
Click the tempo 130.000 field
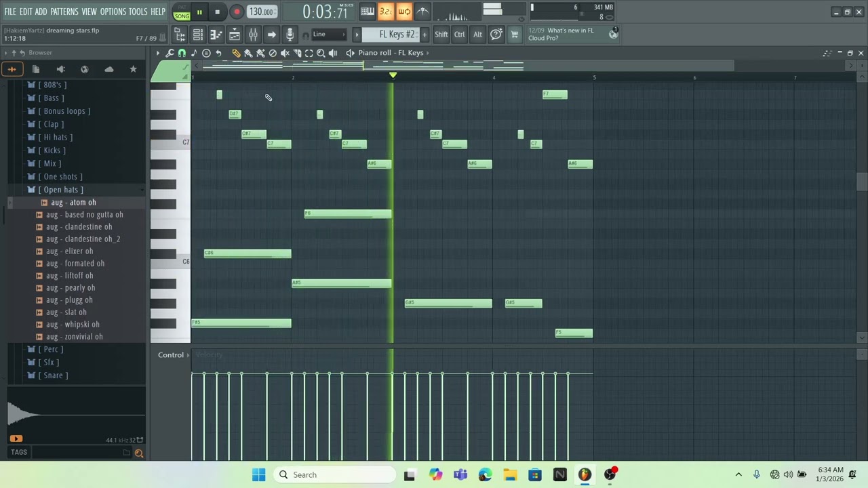coord(262,12)
